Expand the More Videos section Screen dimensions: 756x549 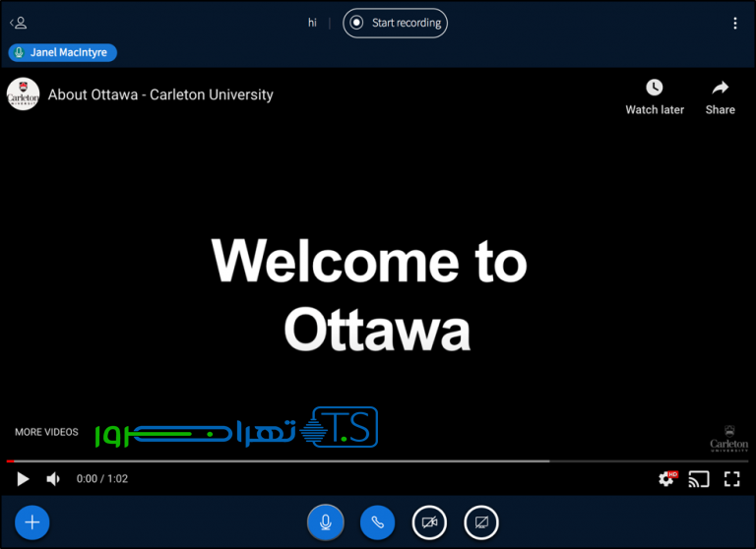click(46, 432)
